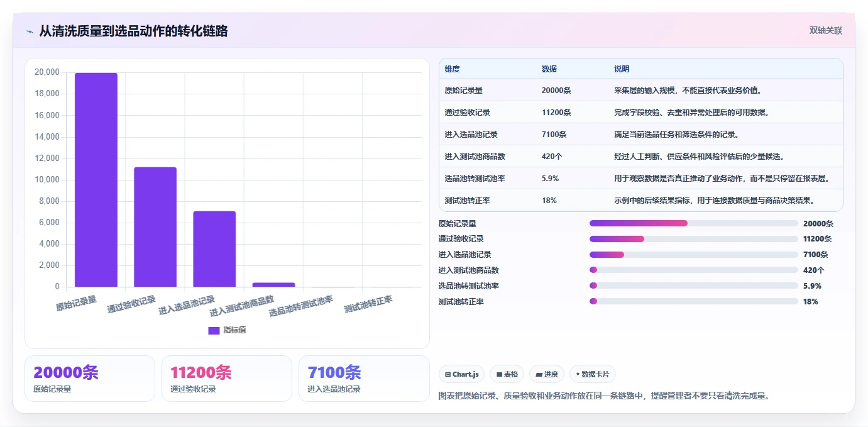This screenshot has height=427, width=868.
Task: Click the 原始记录量 progress bar
Action: coord(694,223)
